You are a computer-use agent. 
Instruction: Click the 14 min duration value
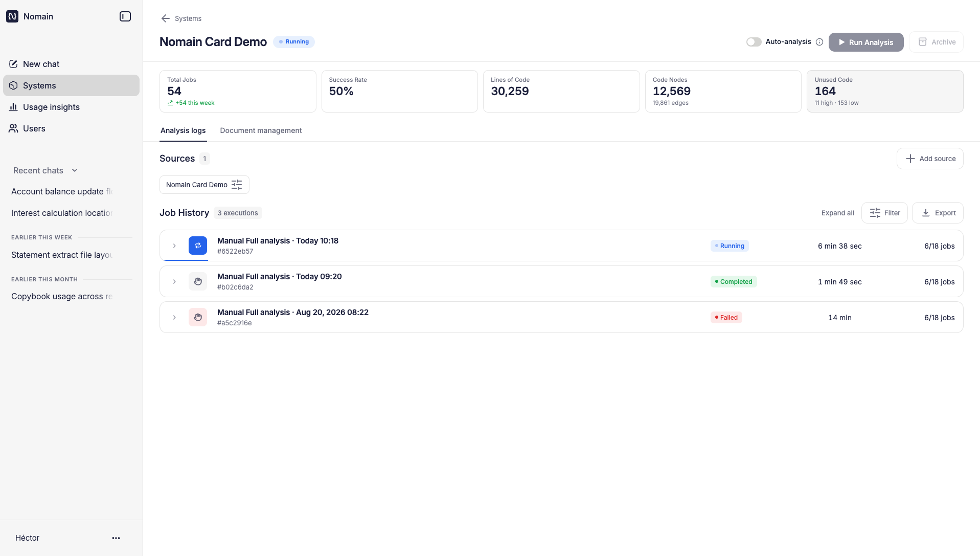pos(839,318)
